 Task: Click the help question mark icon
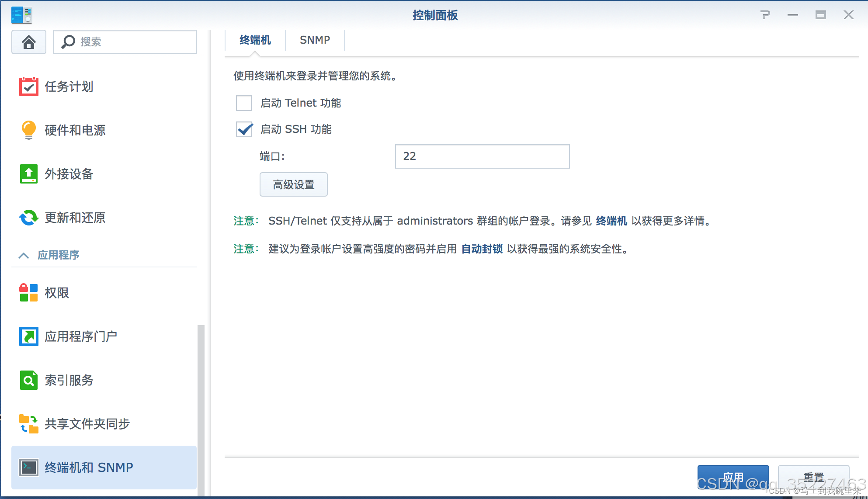click(x=765, y=15)
